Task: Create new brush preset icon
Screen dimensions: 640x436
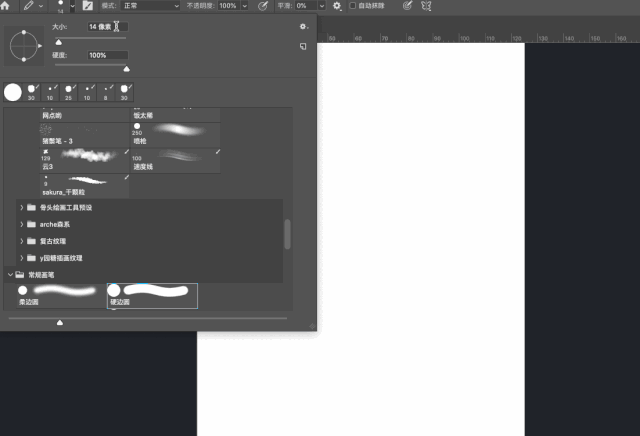Action: (303, 46)
